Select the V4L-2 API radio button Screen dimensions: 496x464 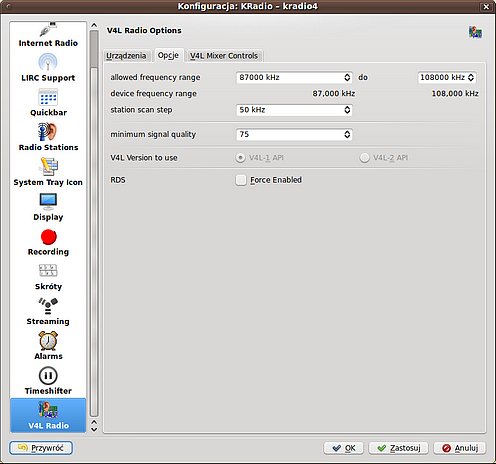click(364, 158)
